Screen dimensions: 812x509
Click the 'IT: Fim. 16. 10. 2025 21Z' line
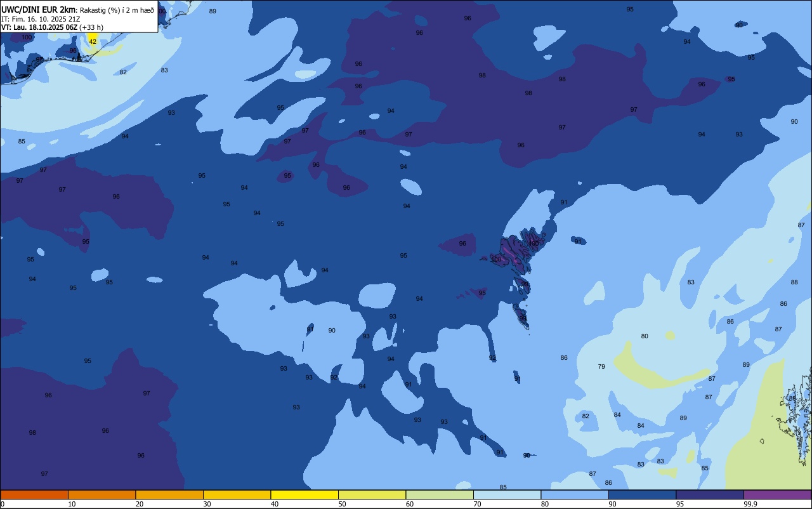click(41, 19)
